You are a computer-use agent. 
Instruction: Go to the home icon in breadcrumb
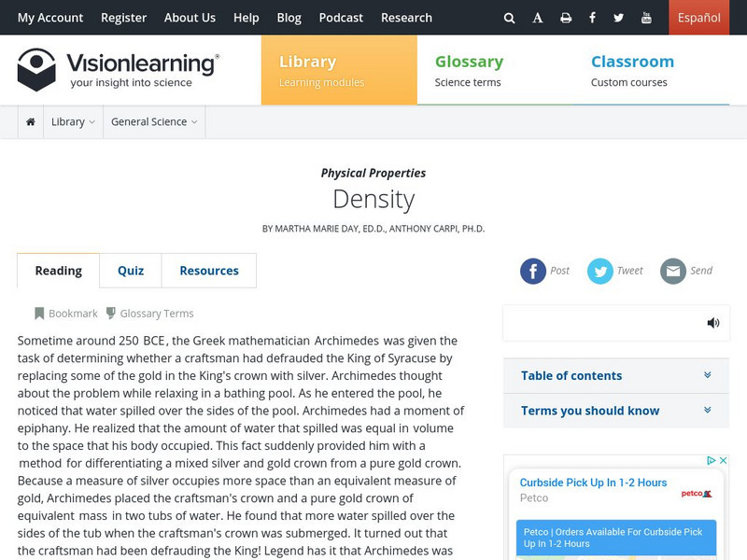coord(31,122)
